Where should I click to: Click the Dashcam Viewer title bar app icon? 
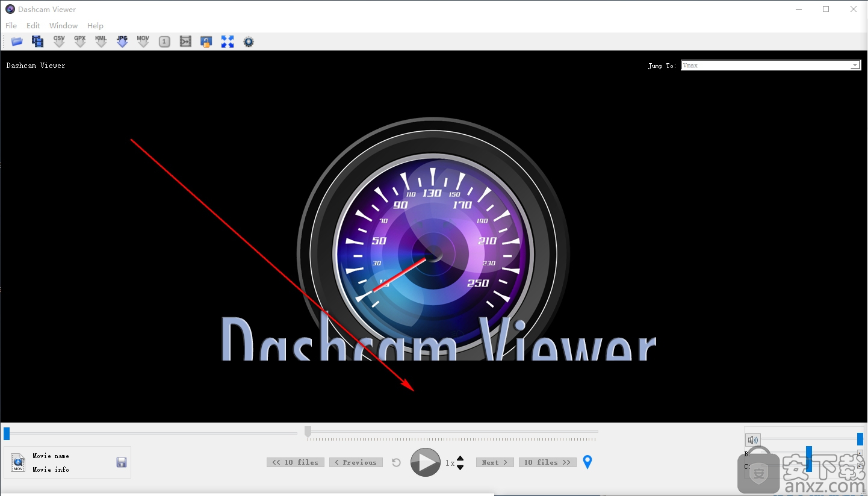click(x=10, y=9)
